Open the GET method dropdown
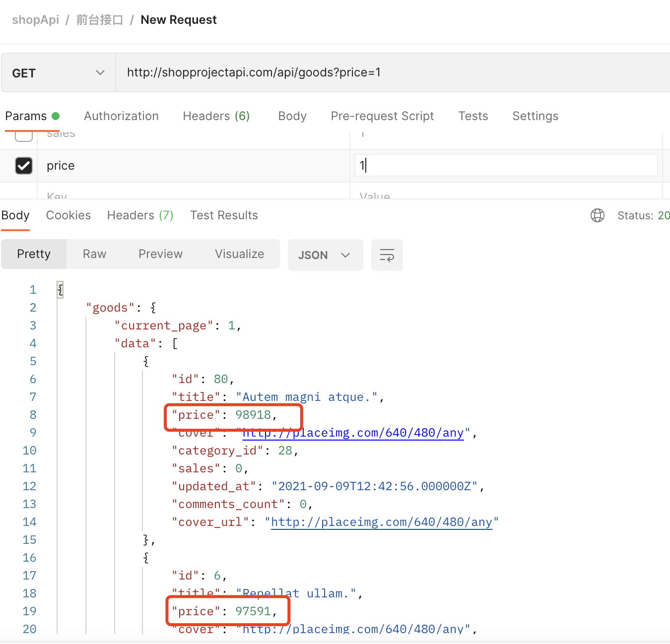The width and height of the screenshot is (670, 644). [59, 73]
